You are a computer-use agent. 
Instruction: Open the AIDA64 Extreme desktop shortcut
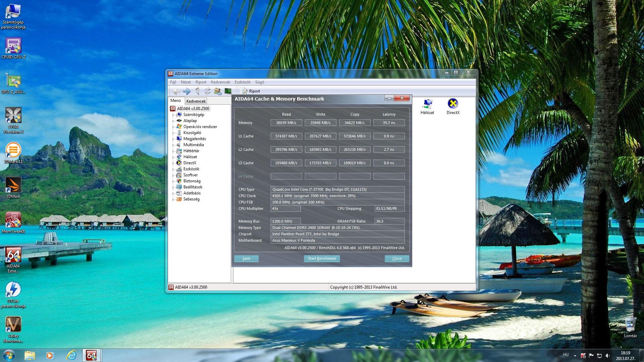coord(13,260)
